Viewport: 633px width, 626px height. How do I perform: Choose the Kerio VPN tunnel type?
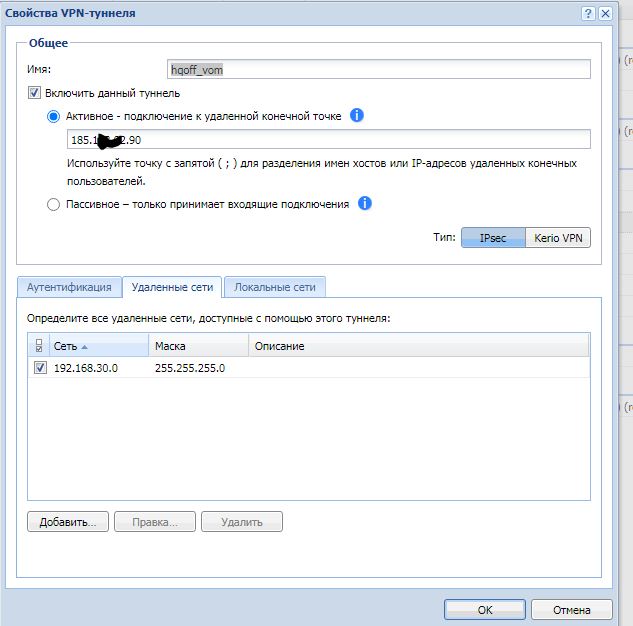point(558,238)
